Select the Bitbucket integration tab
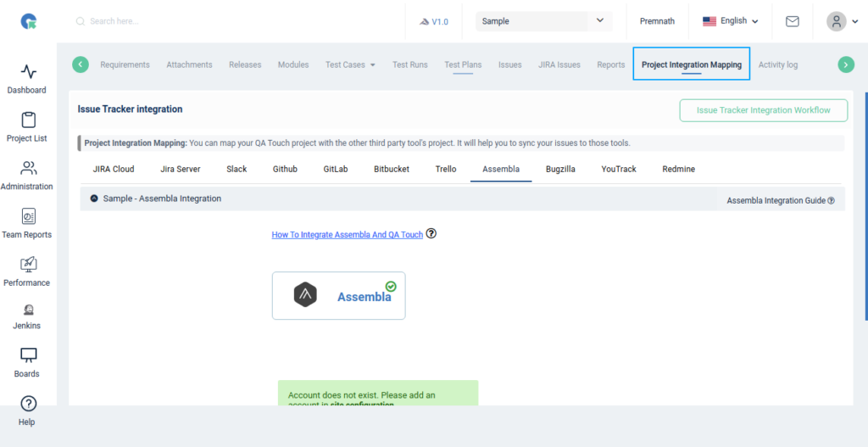 (x=392, y=169)
